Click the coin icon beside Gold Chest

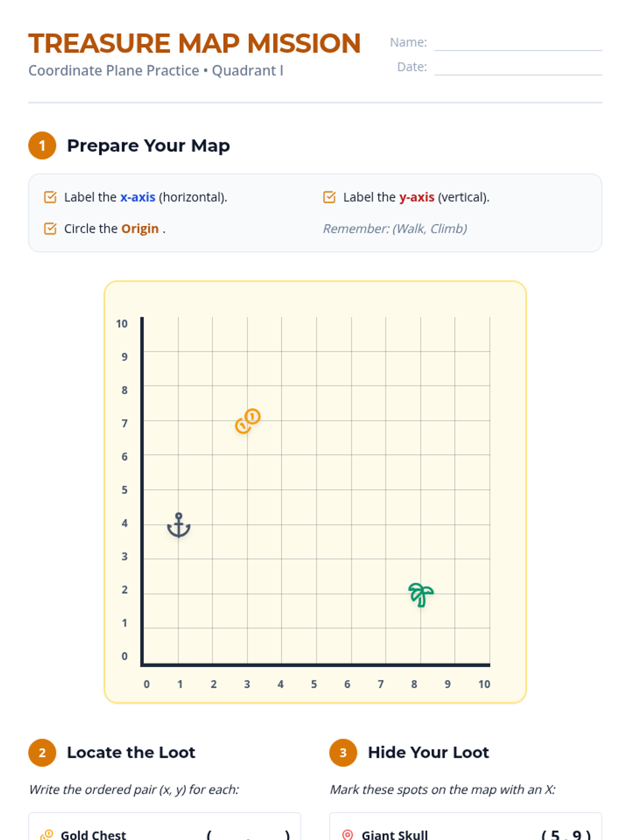click(47, 834)
